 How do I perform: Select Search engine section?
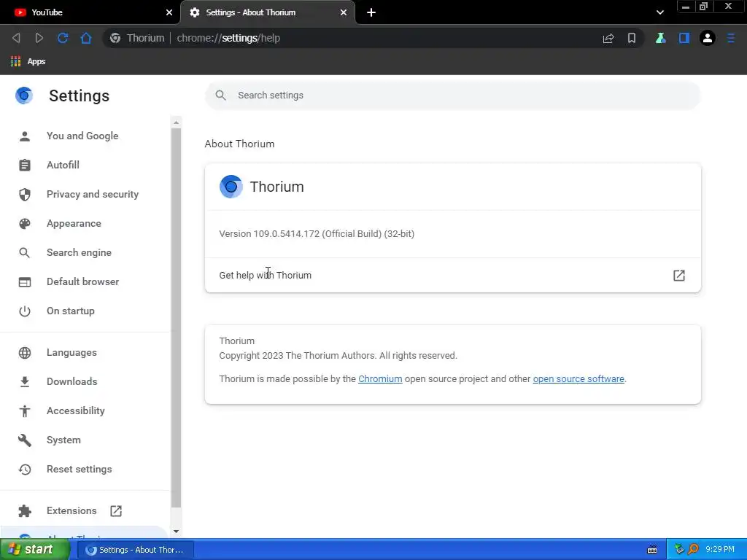click(x=79, y=253)
